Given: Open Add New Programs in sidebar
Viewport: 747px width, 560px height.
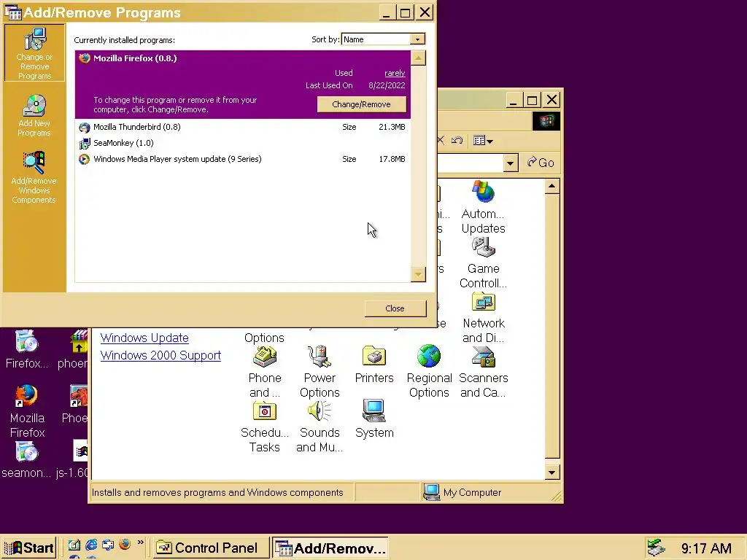Looking at the screenshot, I should (x=34, y=116).
